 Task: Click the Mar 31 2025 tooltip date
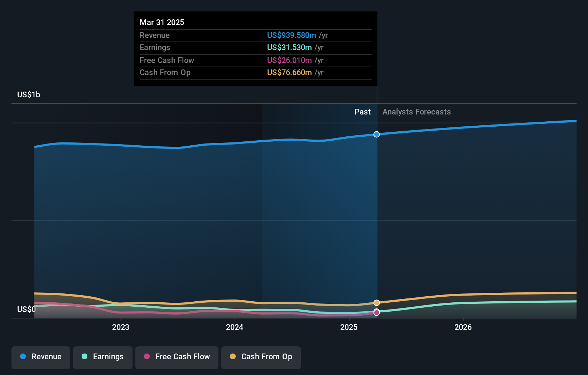click(x=162, y=22)
